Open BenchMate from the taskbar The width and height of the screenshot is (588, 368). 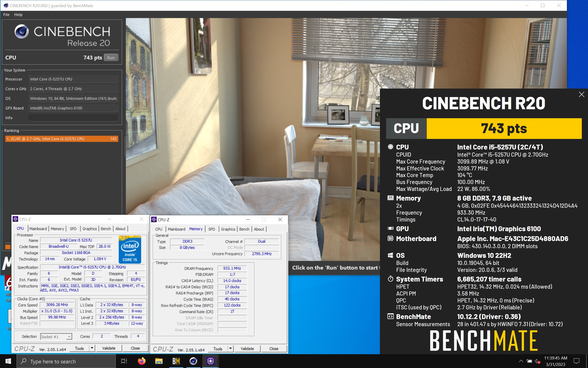pyautogui.click(x=176, y=361)
